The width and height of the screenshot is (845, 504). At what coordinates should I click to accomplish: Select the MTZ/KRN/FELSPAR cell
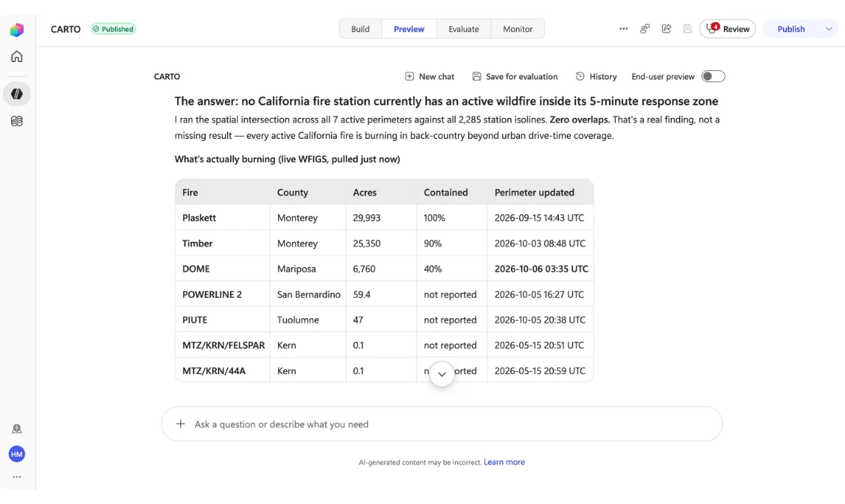tap(223, 345)
